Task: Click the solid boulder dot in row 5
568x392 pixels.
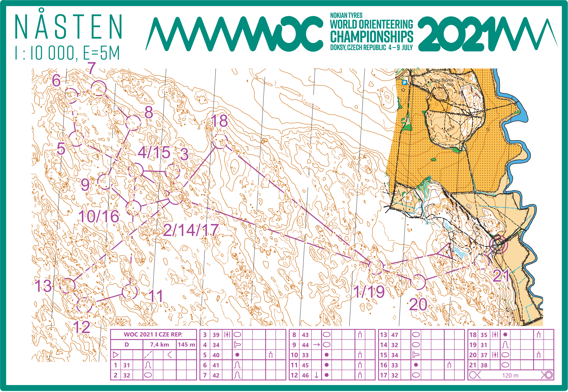Action: click(237, 355)
